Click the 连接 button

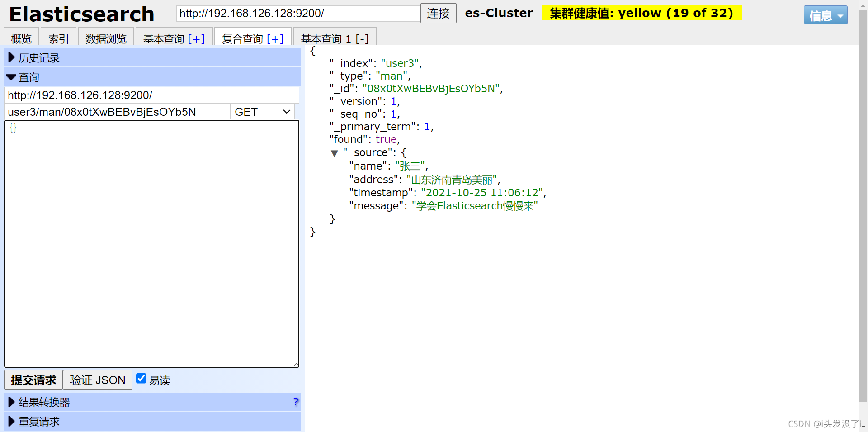[x=438, y=14]
